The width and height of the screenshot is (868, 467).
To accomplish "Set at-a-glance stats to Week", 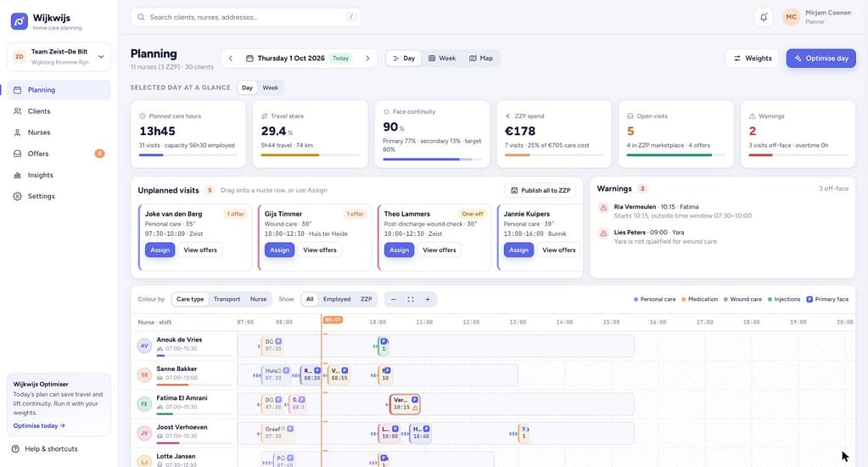I will coord(270,87).
